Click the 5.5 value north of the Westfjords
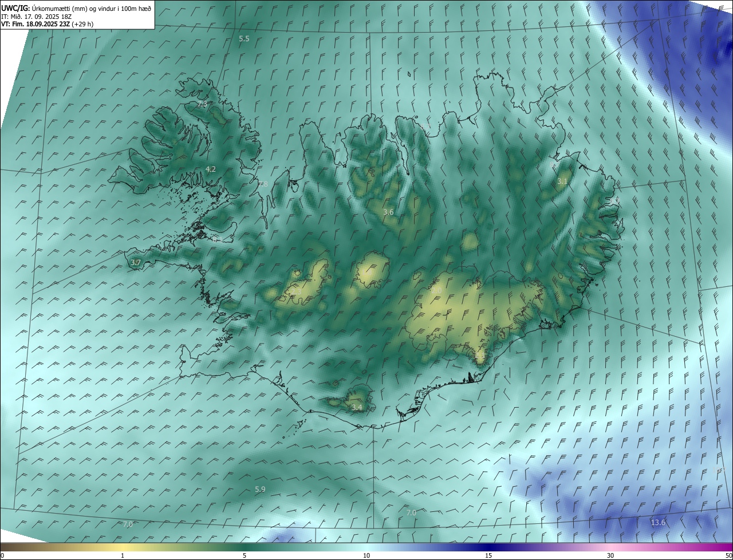This screenshot has width=733, height=560. pos(245,38)
